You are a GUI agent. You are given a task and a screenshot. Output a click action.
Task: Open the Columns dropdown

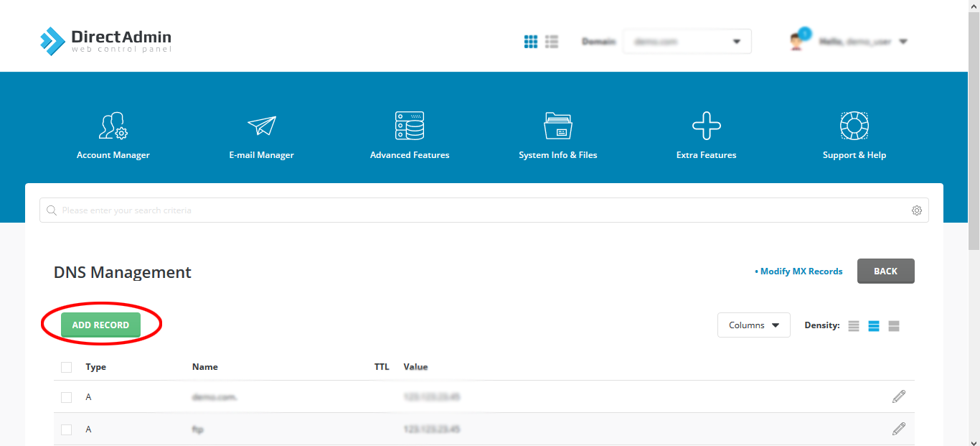[754, 325]
